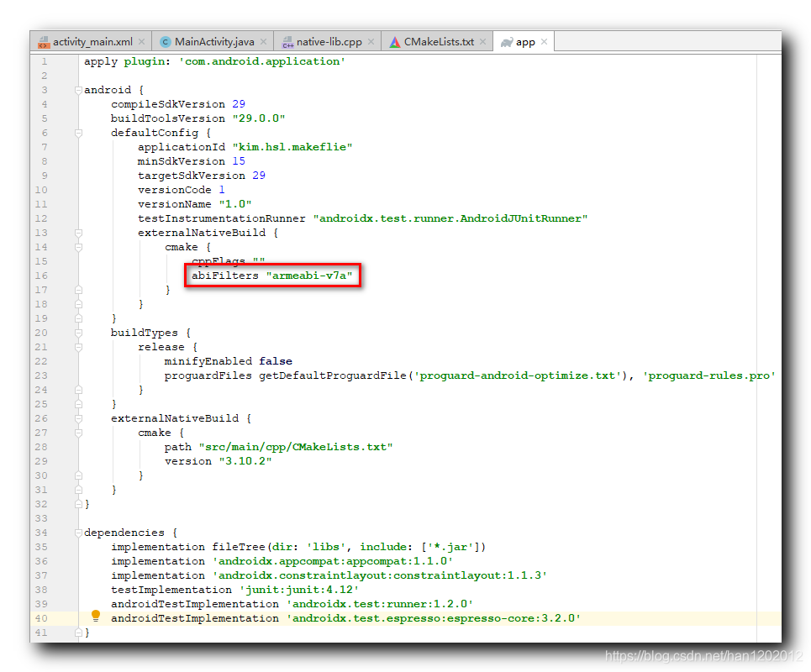
Task: Collapse the first externalNativeBuild fold on line 13
Action: (79, 233)
